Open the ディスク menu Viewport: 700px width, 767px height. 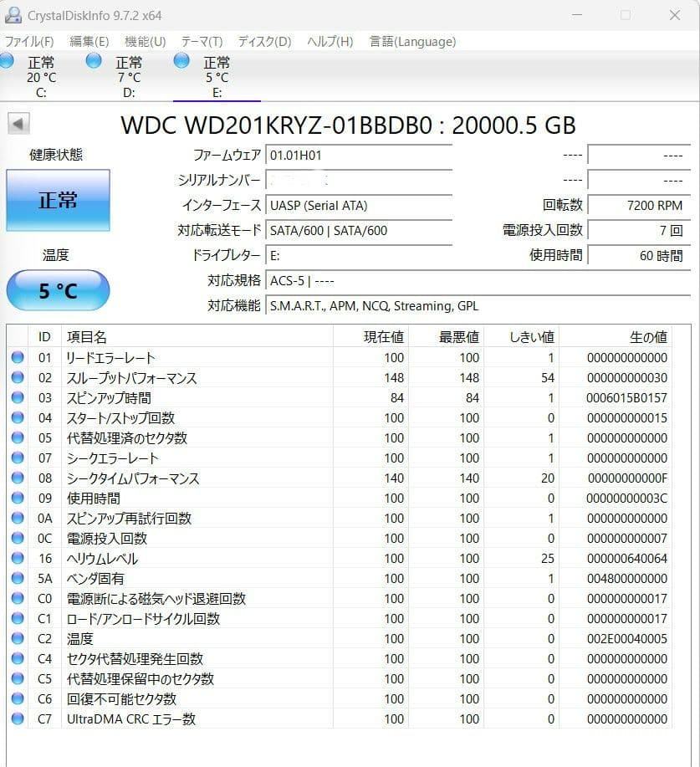click(x=263, y=41)
